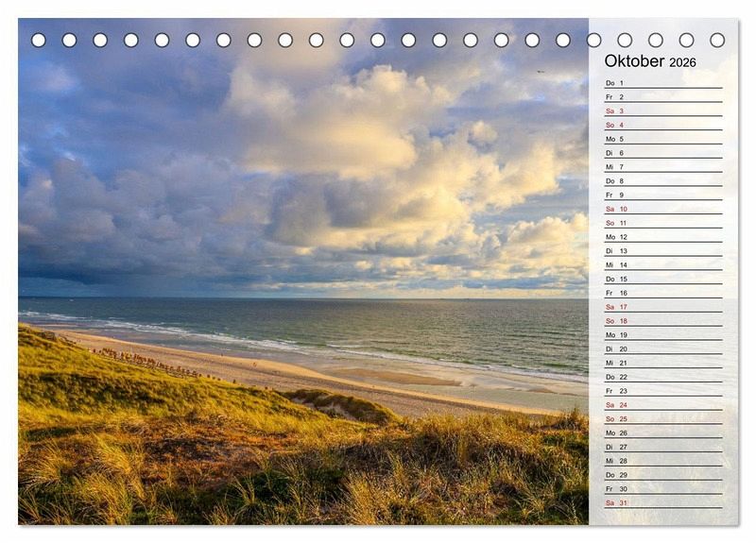756x543 pixels.
Task: Select the Do 15 calendar row
Action: [x=661, y=279]
